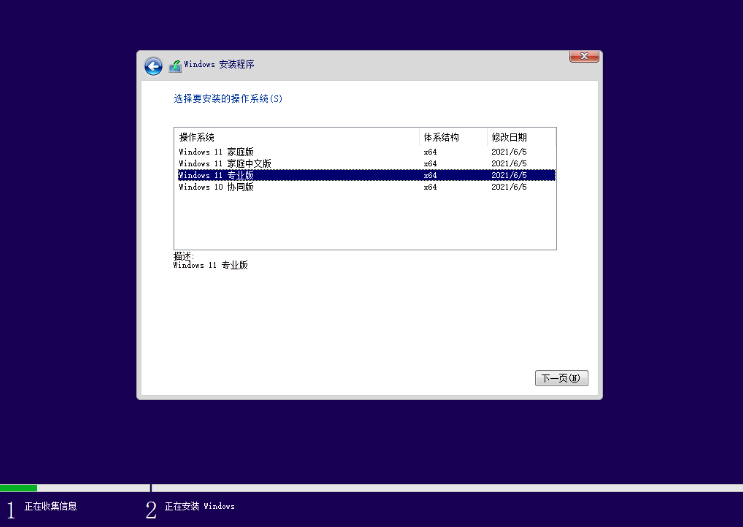Pick Windows 10 协同版 from the list
This screenshot has height=527, width=743.
pyautogui.click(x=216, y=187)
